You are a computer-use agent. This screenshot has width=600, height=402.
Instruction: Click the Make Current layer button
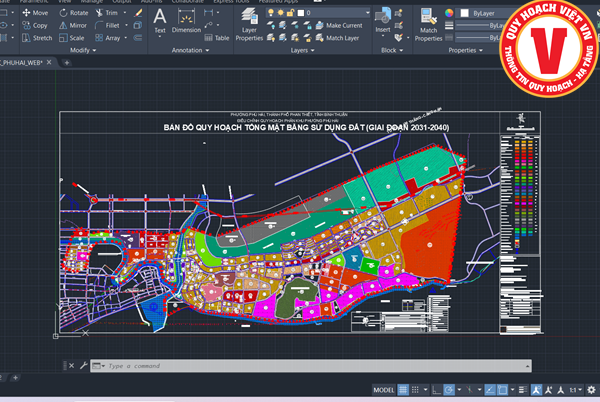coord(339,24)
